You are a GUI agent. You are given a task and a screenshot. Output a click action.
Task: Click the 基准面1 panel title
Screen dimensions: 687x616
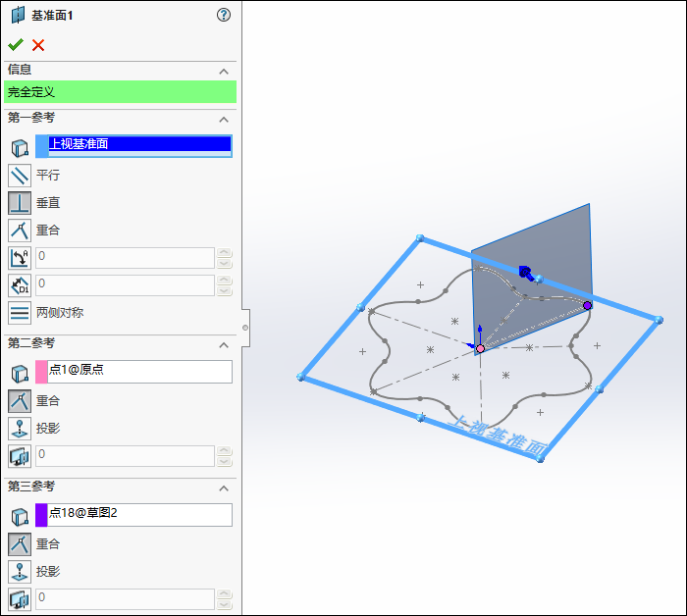[52, 16]
